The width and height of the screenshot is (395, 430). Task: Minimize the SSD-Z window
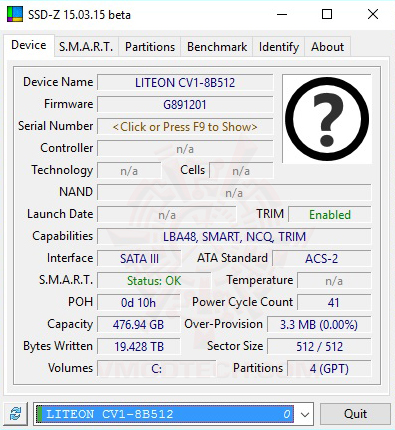tap(282, 14)
